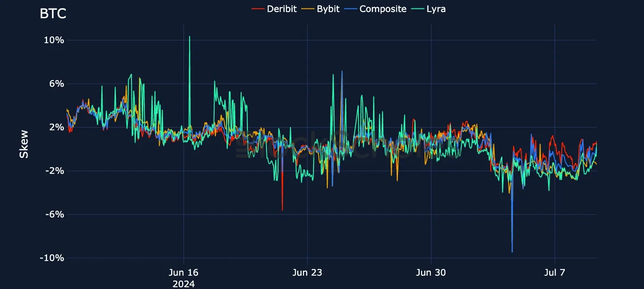644x289 pixels.
Task: Click the Jul 7 x-axis label
Action: 555,273
